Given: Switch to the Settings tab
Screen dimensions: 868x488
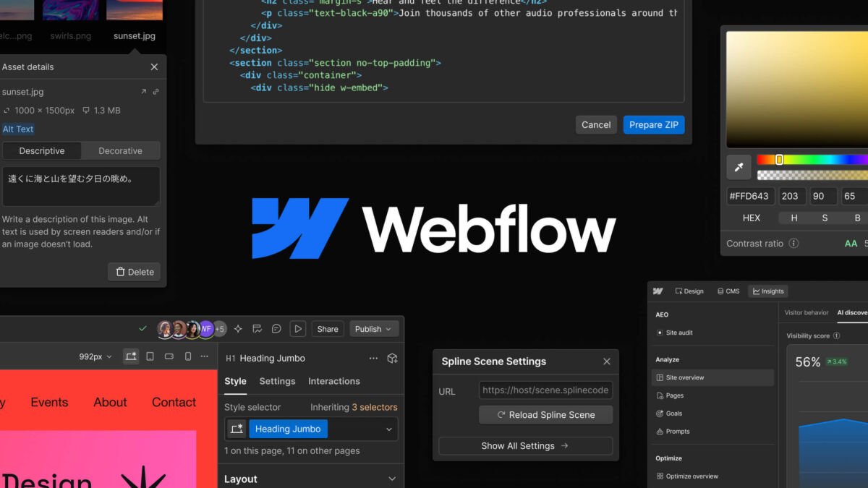Looking at the screenshot, I should coord(277,381).
